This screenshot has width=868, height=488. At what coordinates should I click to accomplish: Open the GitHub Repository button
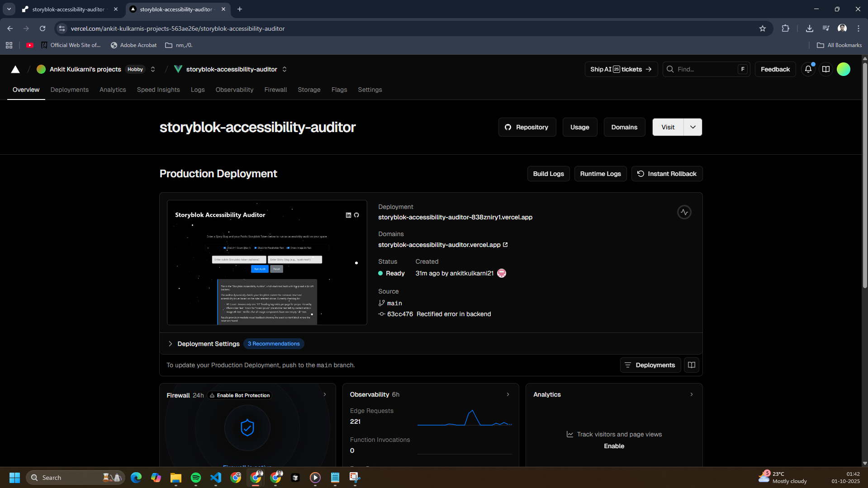(x=527, y=127)
